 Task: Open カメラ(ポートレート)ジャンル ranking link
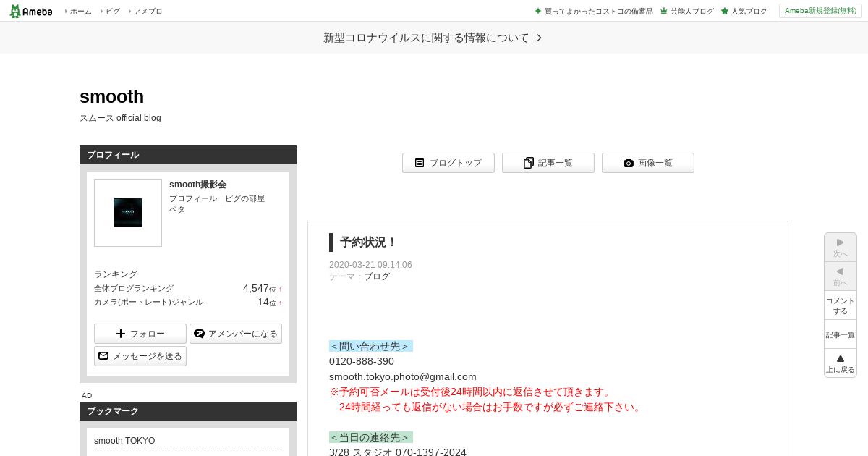click(148, 302)
